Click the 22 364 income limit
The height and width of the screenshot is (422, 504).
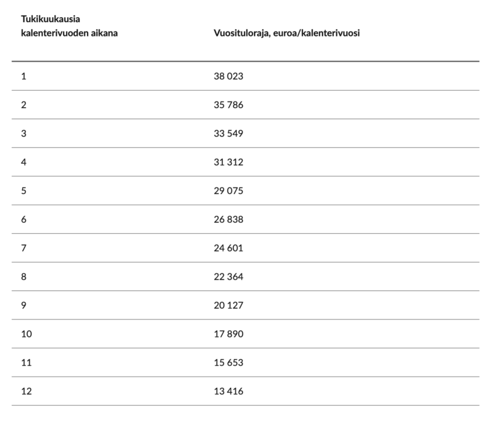228,277
